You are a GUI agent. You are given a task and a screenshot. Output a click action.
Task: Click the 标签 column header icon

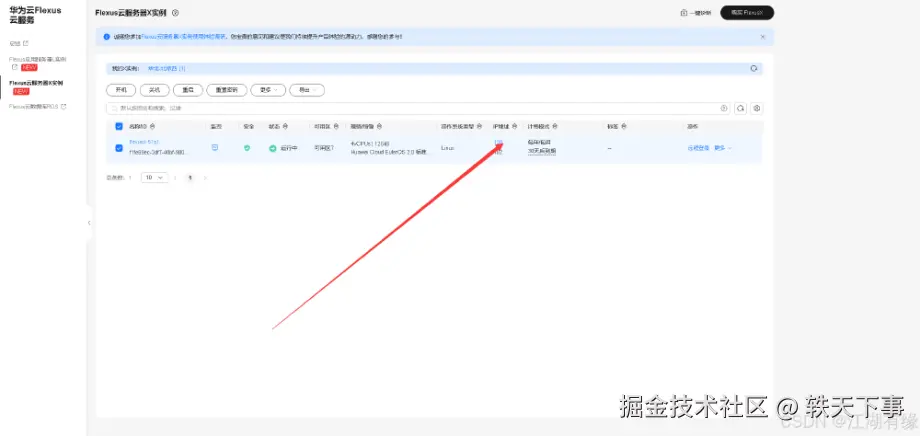[624, 126]
